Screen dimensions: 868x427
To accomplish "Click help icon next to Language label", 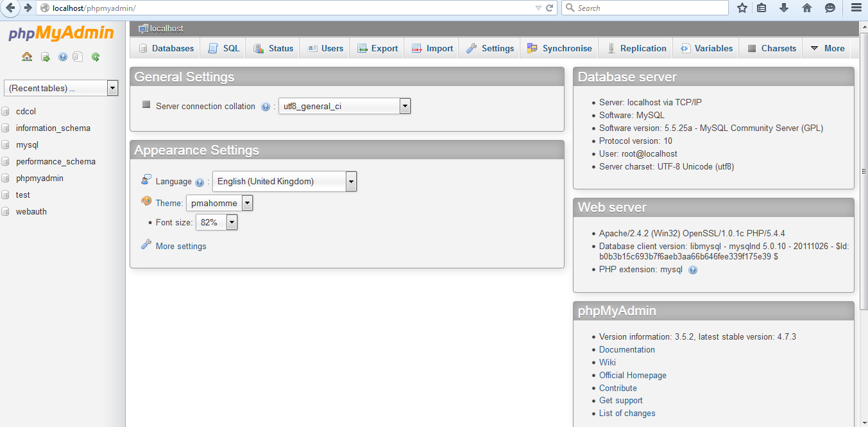I will coord(200,182).
